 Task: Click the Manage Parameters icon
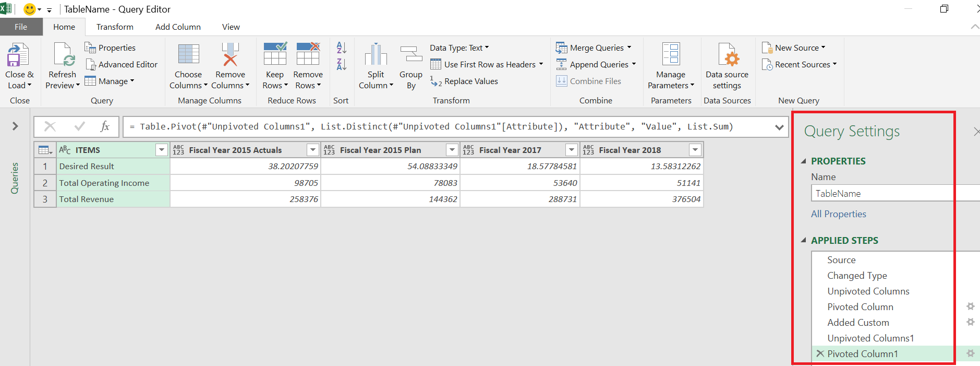tap(671, 54)
